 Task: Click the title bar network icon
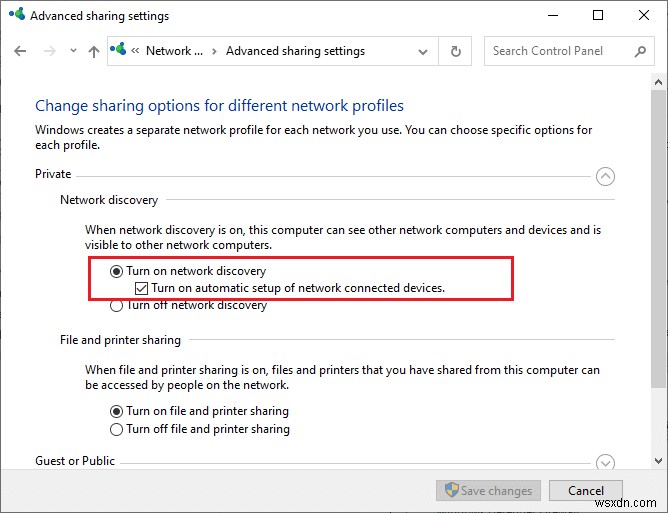click(x=15, y=16)
